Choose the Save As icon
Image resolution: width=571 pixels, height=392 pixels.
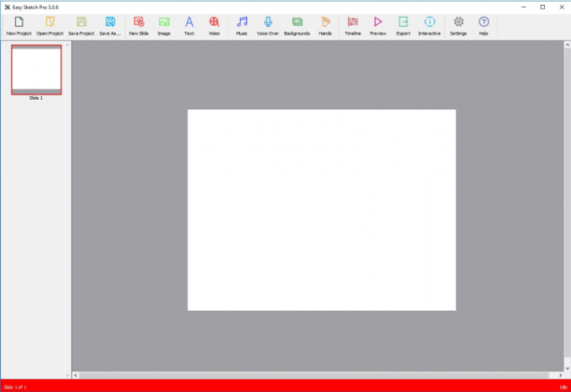110,26
